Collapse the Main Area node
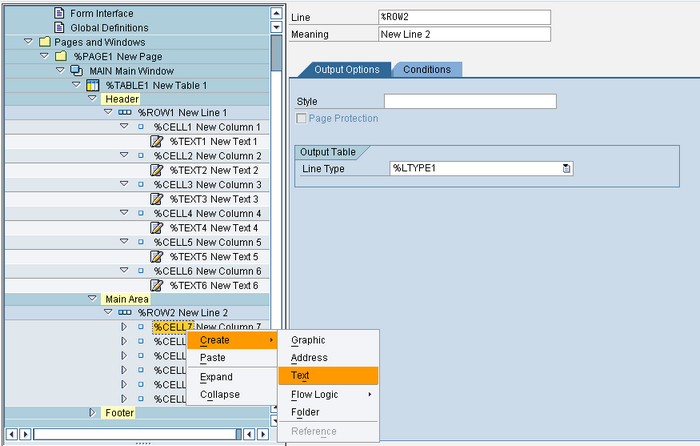Image resolution: width=700 pixels, height=446 pixels. pos(92,298)
